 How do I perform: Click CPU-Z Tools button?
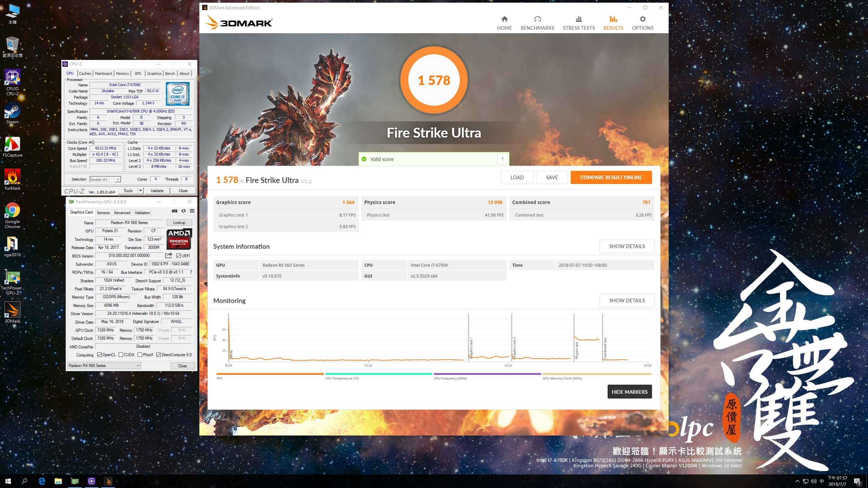coord(128,190)
